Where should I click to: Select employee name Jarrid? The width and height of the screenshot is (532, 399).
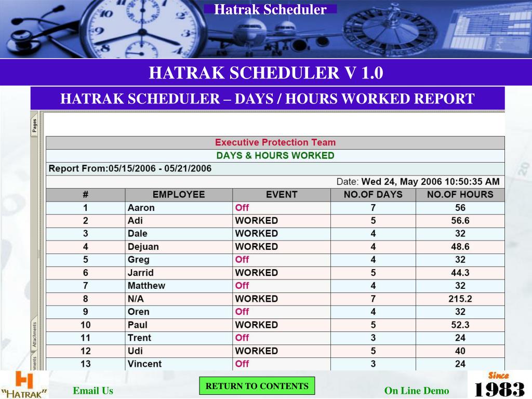point(140,273)
